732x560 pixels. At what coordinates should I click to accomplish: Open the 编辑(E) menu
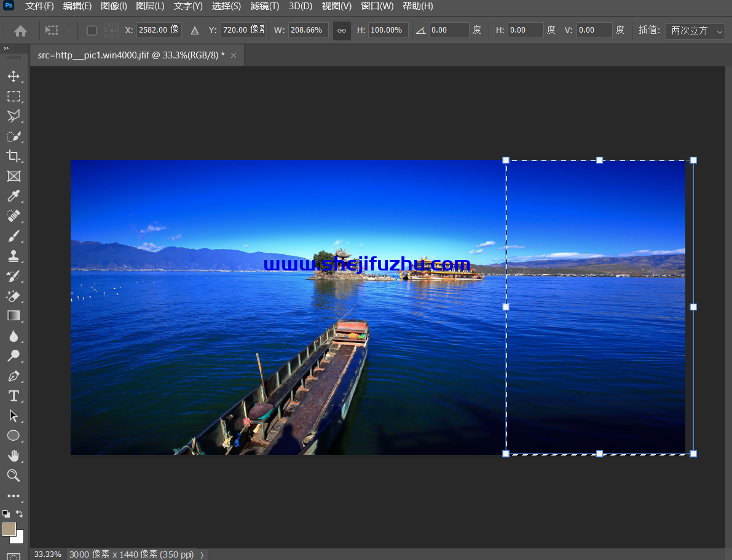[x=77, y=6]
